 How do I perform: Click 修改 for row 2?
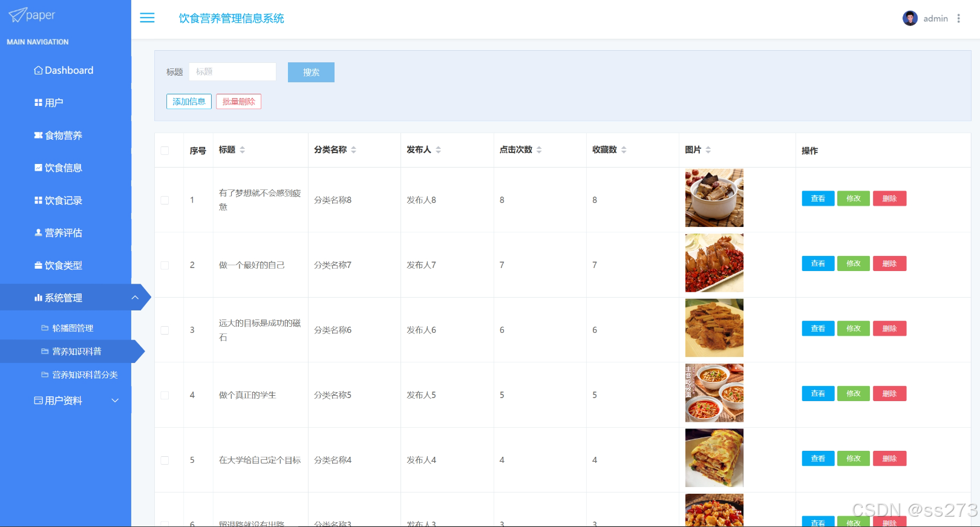pyautogui.click(x=854, y=264)
